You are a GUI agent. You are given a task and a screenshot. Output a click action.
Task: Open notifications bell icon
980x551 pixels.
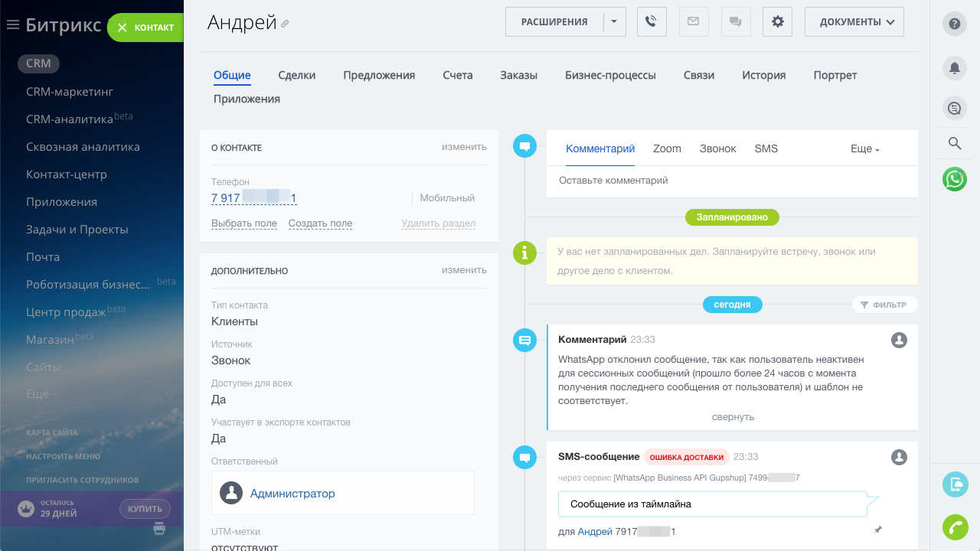(954, 68)
